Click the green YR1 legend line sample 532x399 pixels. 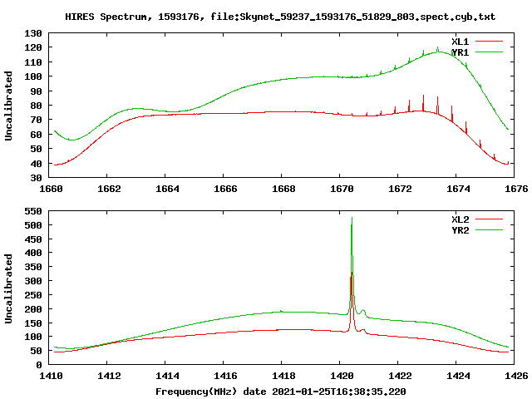point(489,52)
